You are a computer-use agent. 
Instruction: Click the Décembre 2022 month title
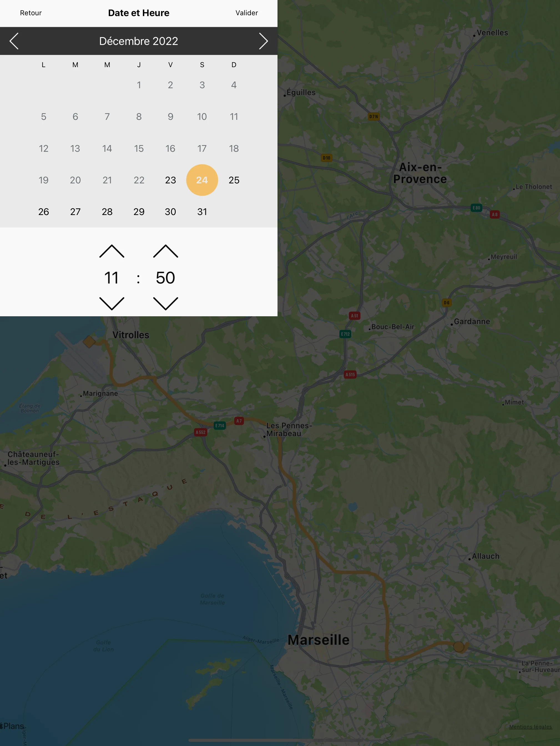click(x=139, y=41)
